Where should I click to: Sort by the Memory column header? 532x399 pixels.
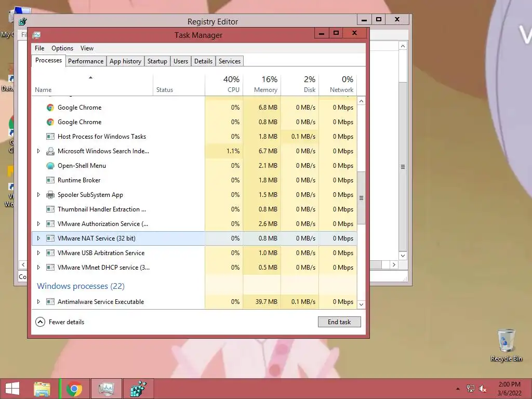coord(262,84)
